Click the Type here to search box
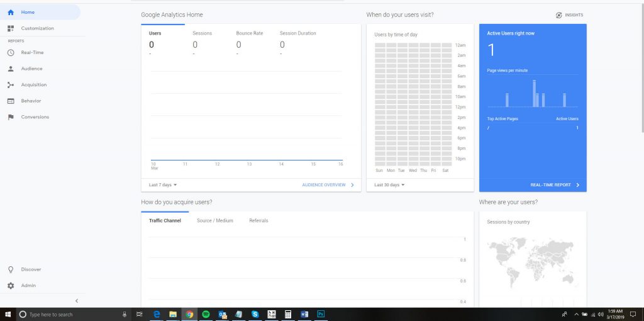 74,315
